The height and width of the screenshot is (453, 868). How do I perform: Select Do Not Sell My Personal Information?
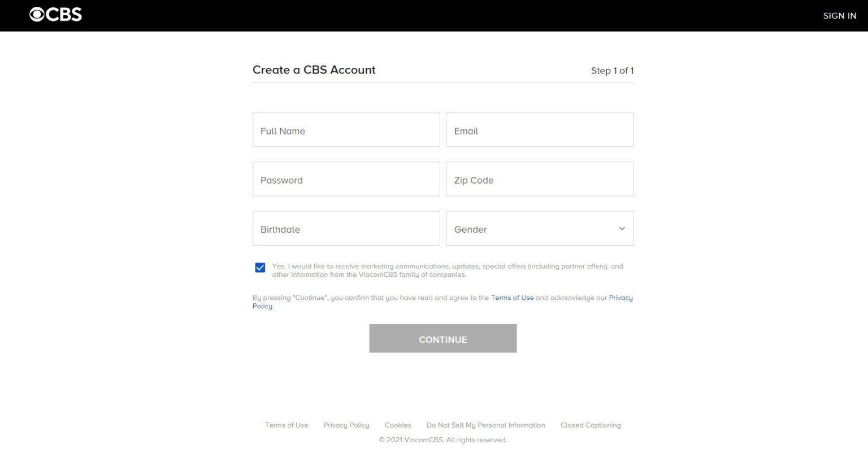tap(485, 425)
